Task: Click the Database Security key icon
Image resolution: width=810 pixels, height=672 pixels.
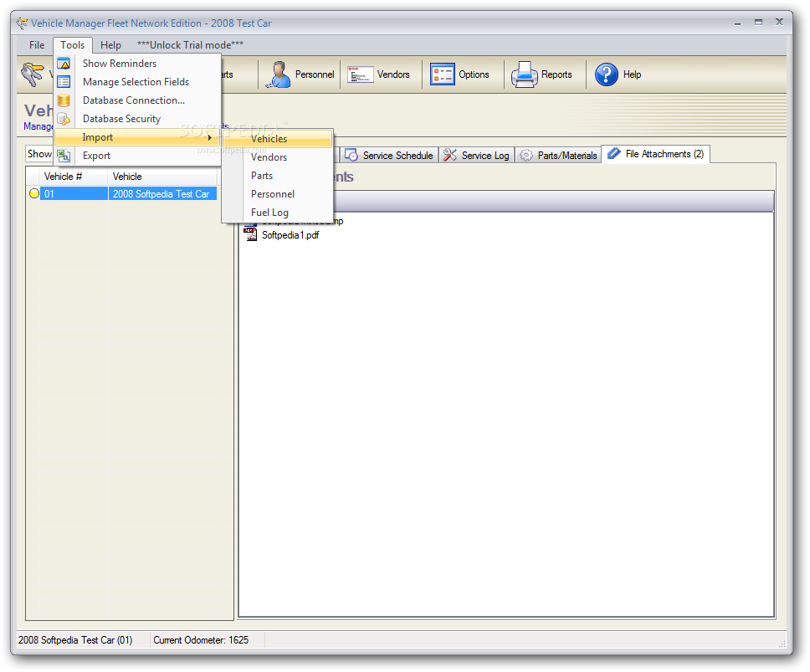Action: (64, 119)
